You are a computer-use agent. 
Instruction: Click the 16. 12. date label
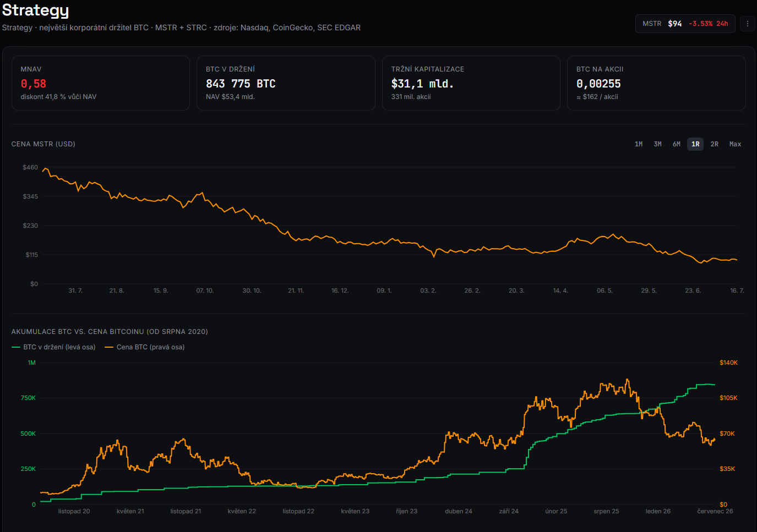pyautogui.click(x=340, y=290)
